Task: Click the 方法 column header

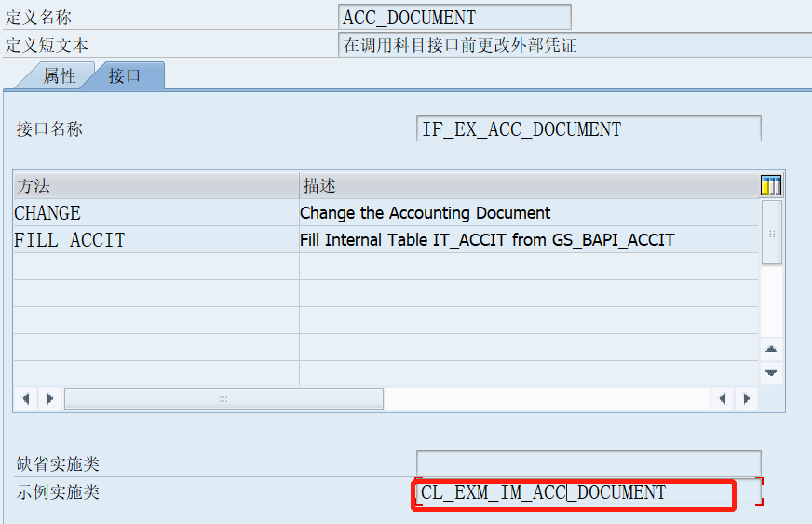Action: pyautogui.click(x=156, y=185)
